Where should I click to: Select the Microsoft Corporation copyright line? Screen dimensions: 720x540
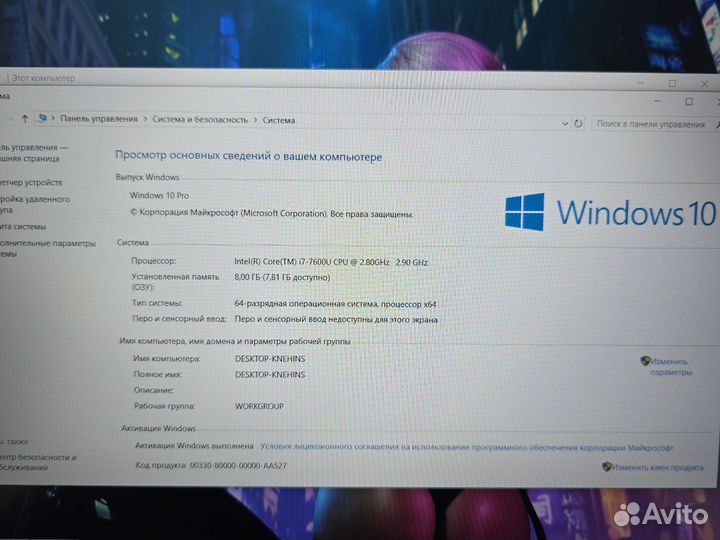[x=271, y=213]
